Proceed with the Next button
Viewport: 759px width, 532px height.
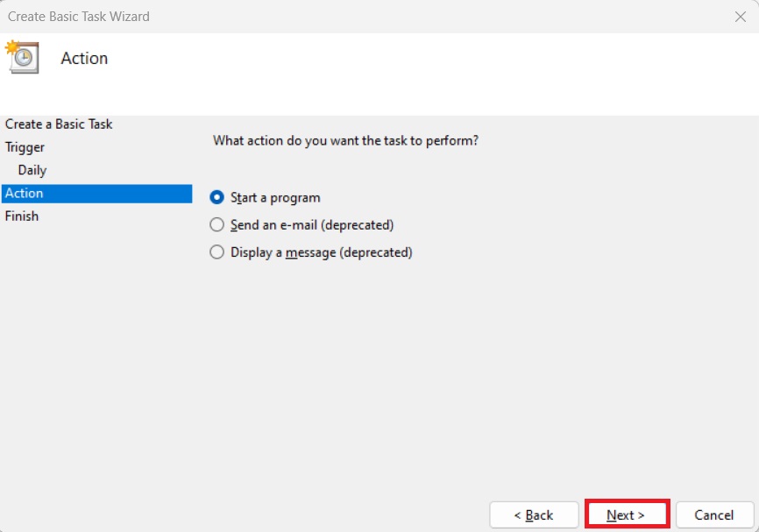pyautogui.click(x=626, y=514)
